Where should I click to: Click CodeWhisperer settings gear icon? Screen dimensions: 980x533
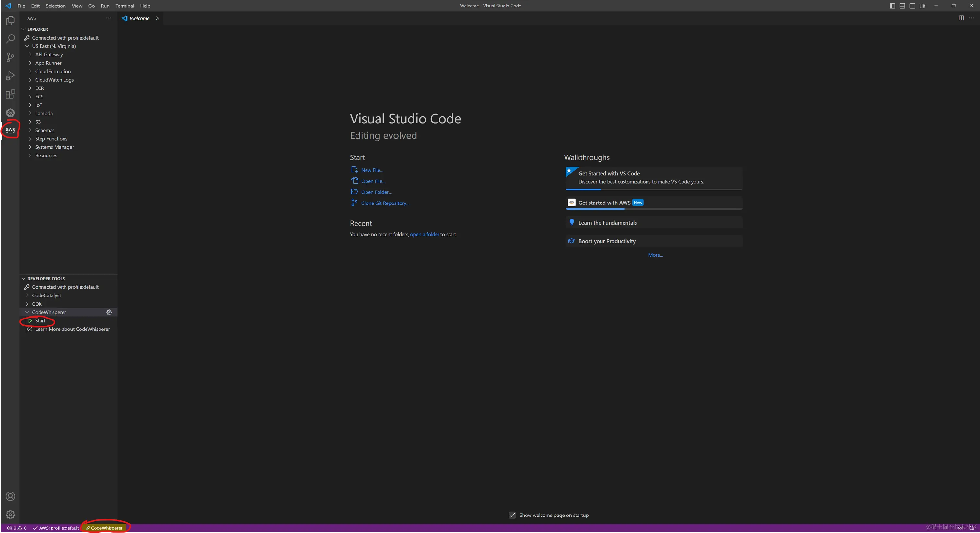109,312
